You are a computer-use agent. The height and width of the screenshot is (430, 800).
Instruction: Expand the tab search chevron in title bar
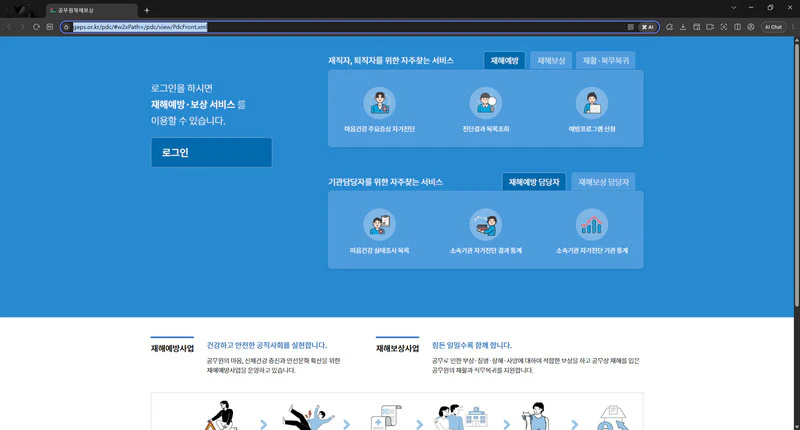[x=734, y=8]
